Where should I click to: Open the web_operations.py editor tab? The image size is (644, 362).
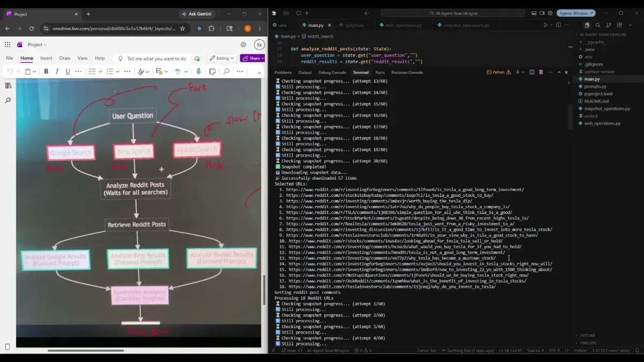(403, 25)
